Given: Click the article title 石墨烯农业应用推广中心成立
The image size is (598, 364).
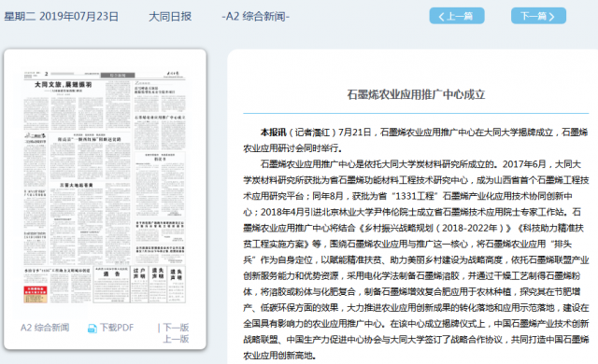Looking at the screenshot, I should pyautogui.click(x=416, y=94).
